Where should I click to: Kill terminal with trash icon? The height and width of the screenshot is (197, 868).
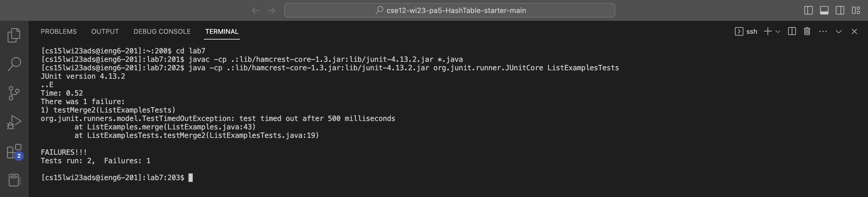tap(807, 31)
